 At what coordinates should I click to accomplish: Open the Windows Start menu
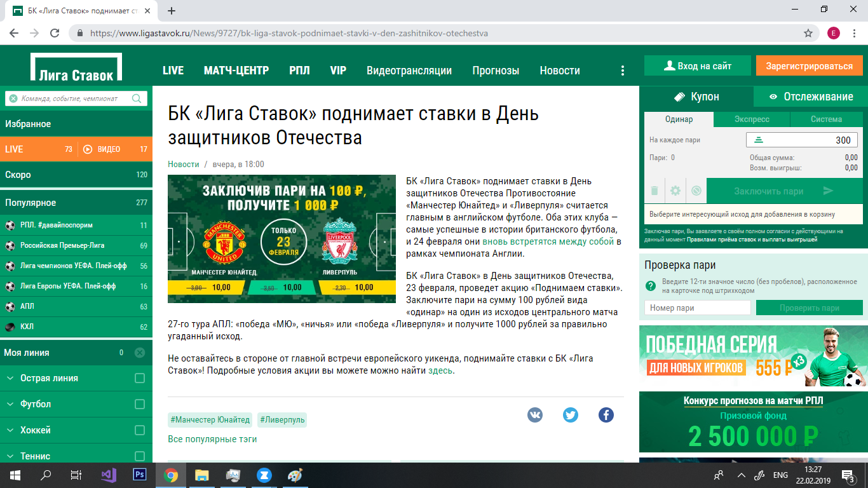pos(15,475)
